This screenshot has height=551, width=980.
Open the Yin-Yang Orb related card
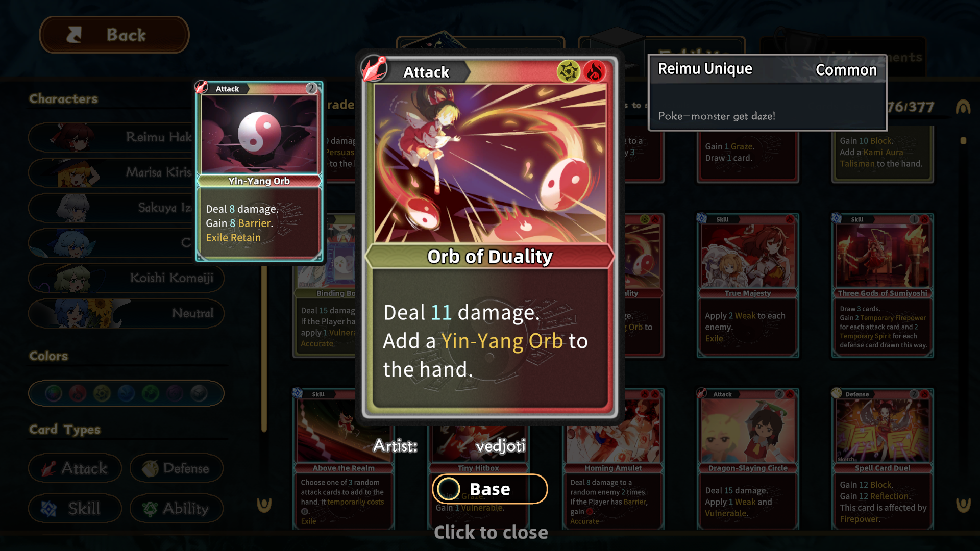coord(259,171)
